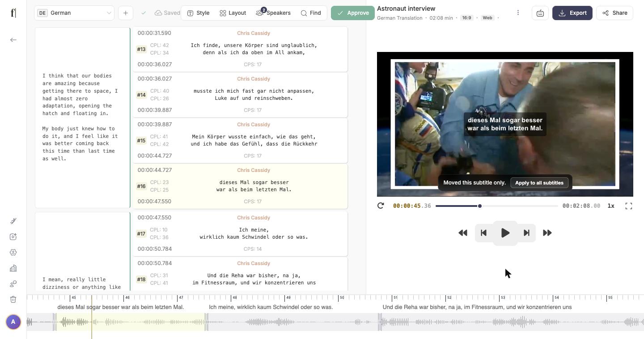Viewport: 644px width, 339px height.
Task: Edit subtitle text 'musste ich mich fast gar nicht'
Action: (x=254, y=94)
